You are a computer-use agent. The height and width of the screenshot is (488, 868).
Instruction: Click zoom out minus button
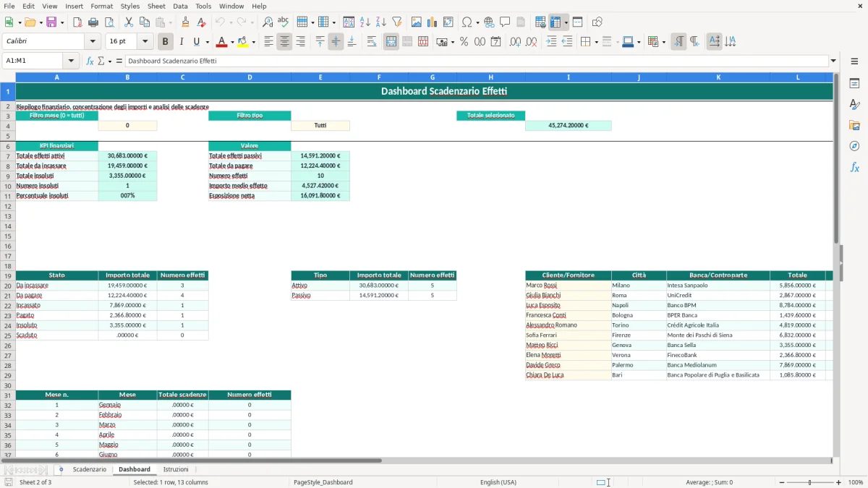point(780,482)
